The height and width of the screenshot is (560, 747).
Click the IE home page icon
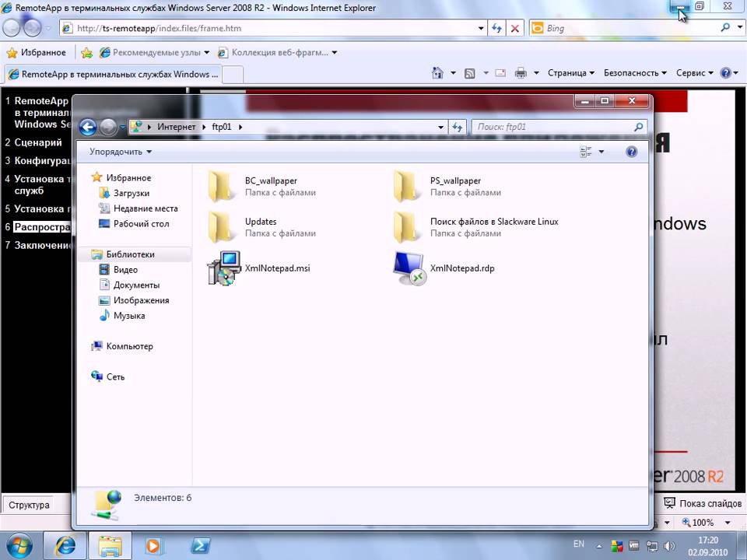pyautogui.click(x=437, y=73)
